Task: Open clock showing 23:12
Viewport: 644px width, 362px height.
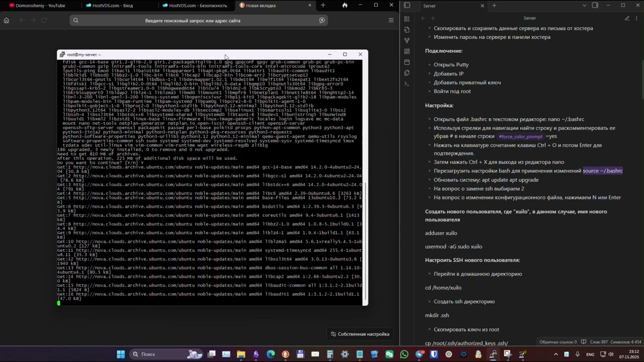Action: 628,354
